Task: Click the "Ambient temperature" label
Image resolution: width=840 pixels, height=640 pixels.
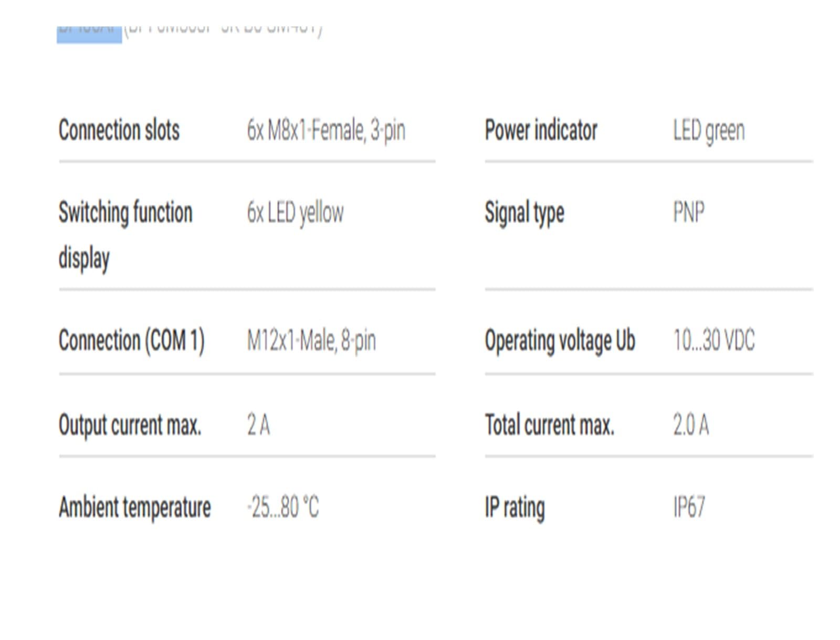Action: [135, 507]
